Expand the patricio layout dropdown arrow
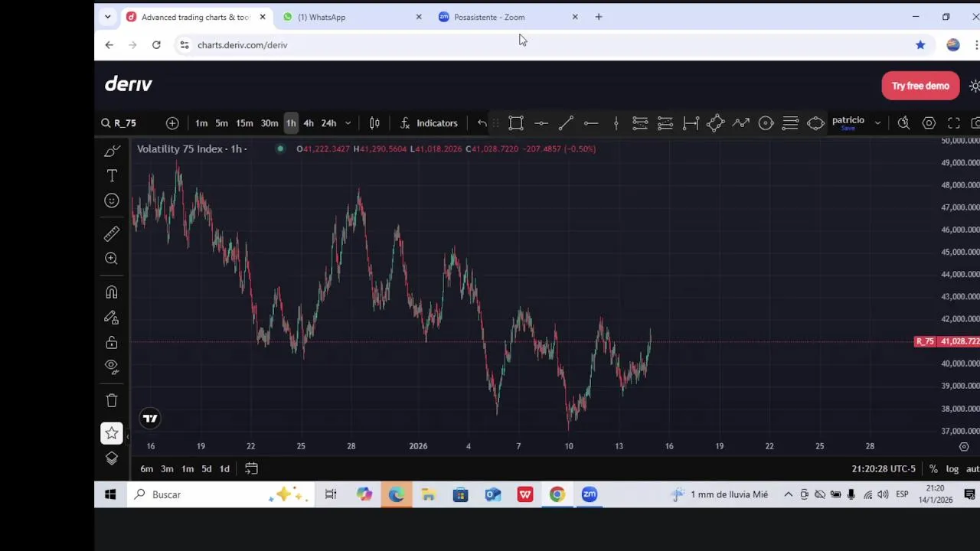The height and width of the screenshot is (551, 980). pos(877,123)
